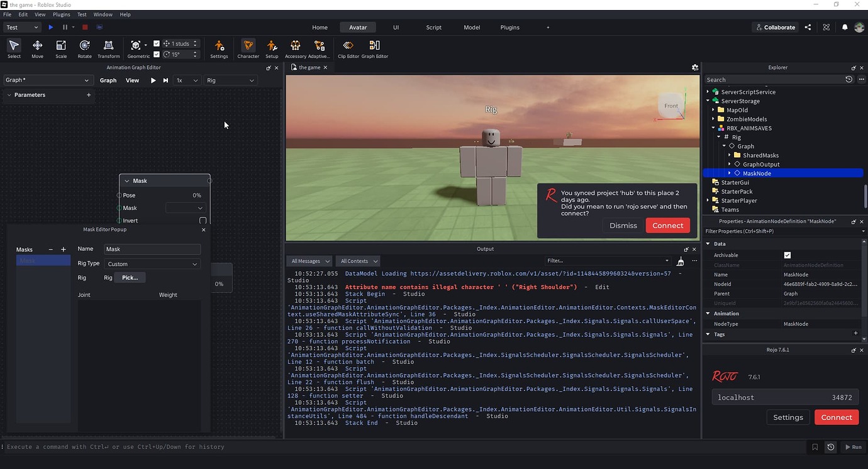
Task: Open the All Messages filter dropdown
Action: click(310, 261)
